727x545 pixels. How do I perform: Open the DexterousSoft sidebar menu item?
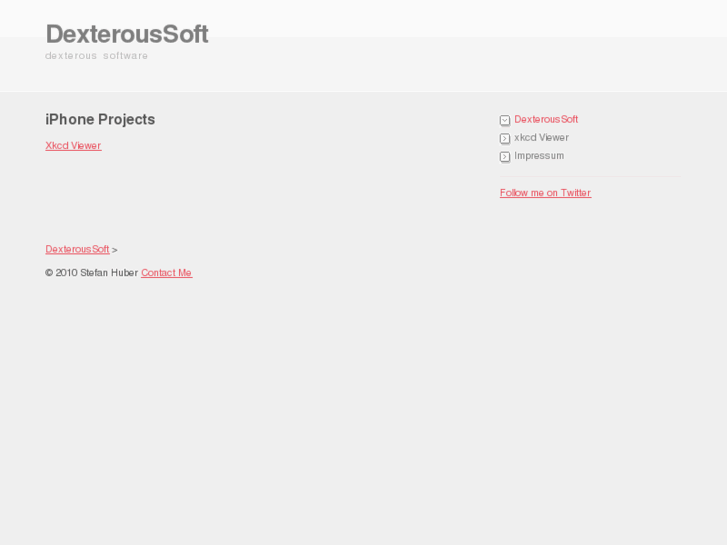pos(546,120)
